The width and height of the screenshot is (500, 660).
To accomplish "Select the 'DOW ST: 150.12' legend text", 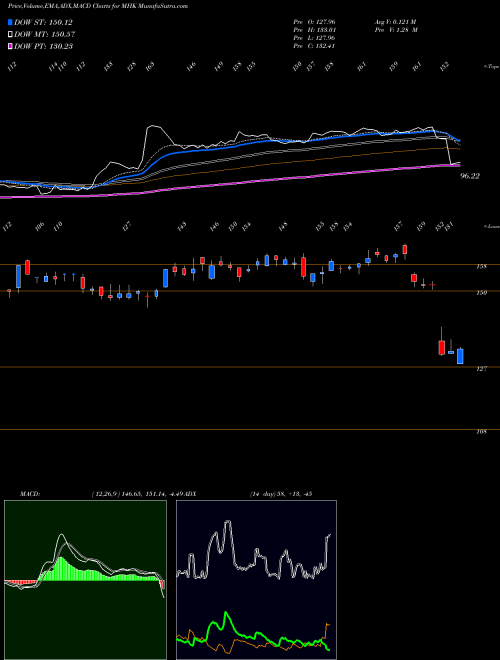I will point(43,22).
